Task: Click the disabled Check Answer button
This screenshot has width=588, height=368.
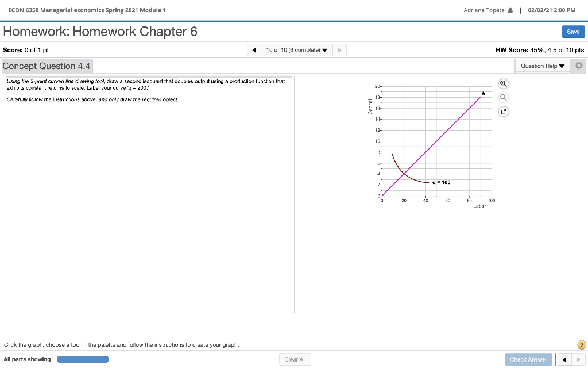Action: tap(528, 359)
